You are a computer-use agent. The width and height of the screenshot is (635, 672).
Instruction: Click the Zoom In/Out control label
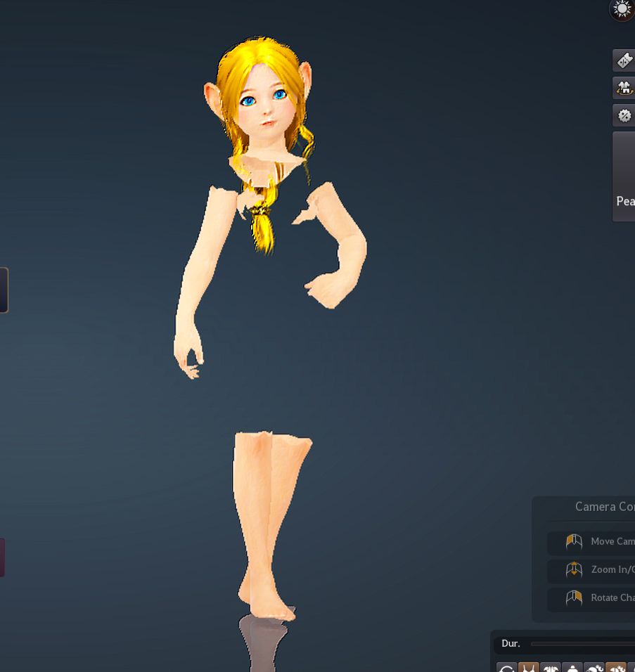(x=612, y=570)
